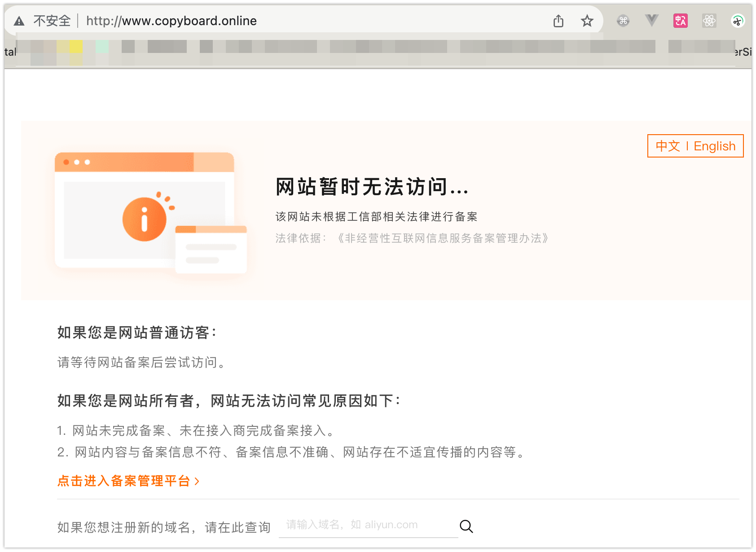This screenshot has height=552, width=756.
Task: Open the scissors screenshot extension
Action: pyautogui.click(x=738, y=21)
